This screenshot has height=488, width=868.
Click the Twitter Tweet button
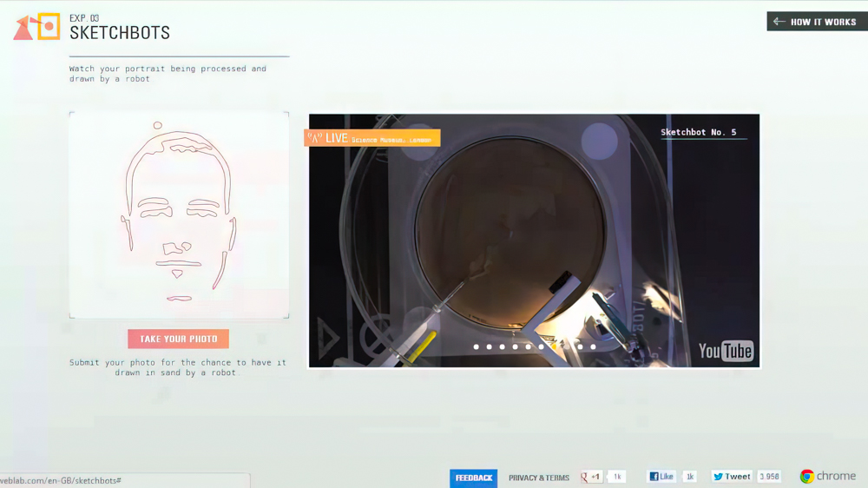tap(732, 477)
